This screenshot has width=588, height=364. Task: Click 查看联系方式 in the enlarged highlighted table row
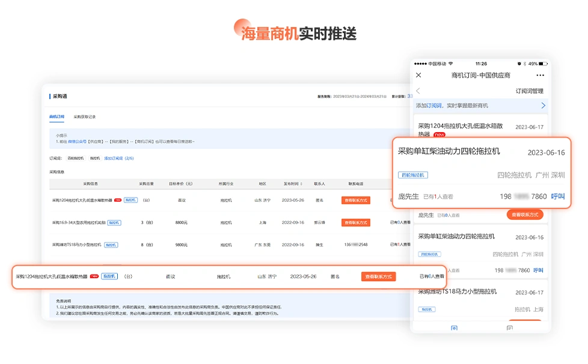(378, 277)
